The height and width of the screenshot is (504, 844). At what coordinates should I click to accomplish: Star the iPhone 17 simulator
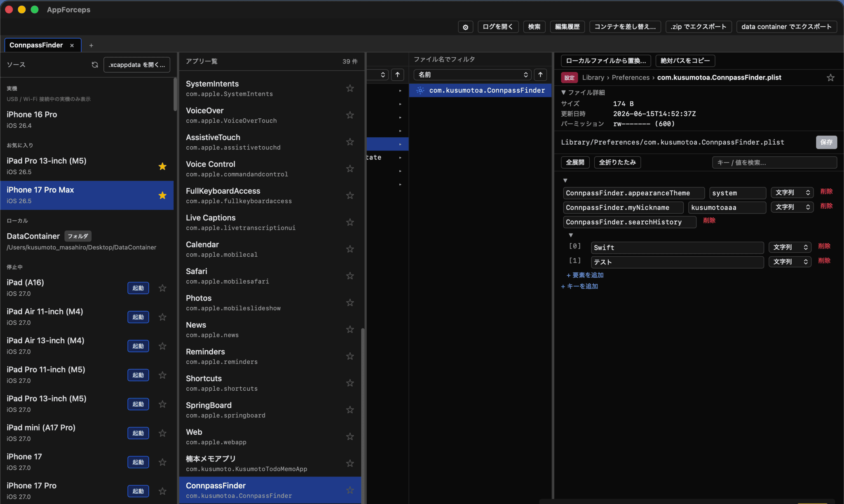pyautogui.click(x=162, y=462)
